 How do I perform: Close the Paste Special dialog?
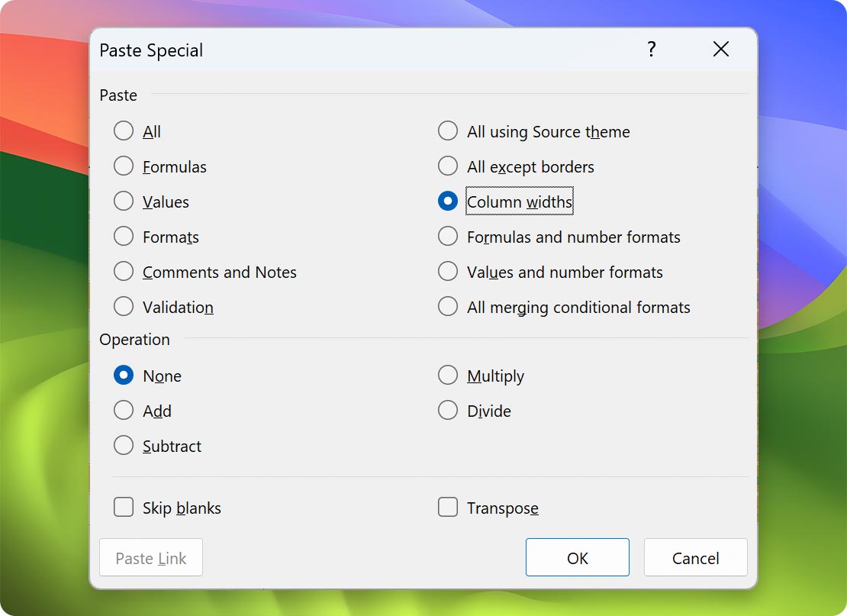pyautogui.click(x=720, y=50)
